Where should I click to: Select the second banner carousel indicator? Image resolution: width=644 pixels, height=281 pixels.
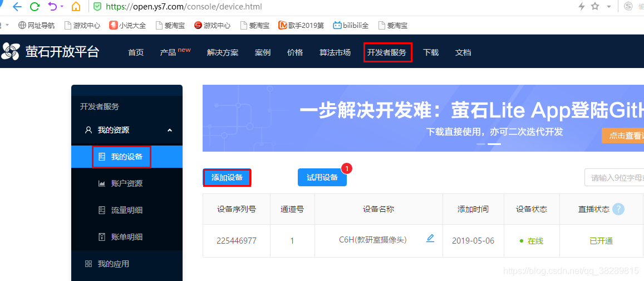tap(494, 144)
